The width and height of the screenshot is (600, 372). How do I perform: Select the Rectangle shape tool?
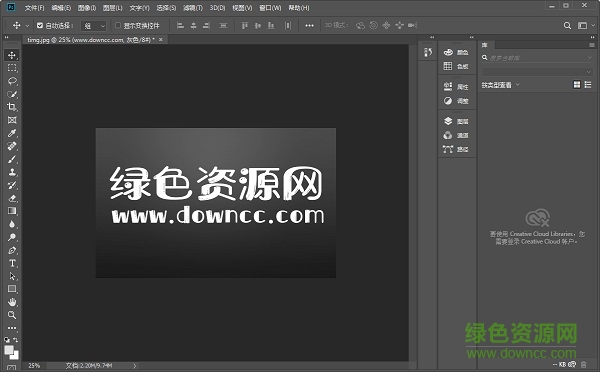tap(12, 289)
